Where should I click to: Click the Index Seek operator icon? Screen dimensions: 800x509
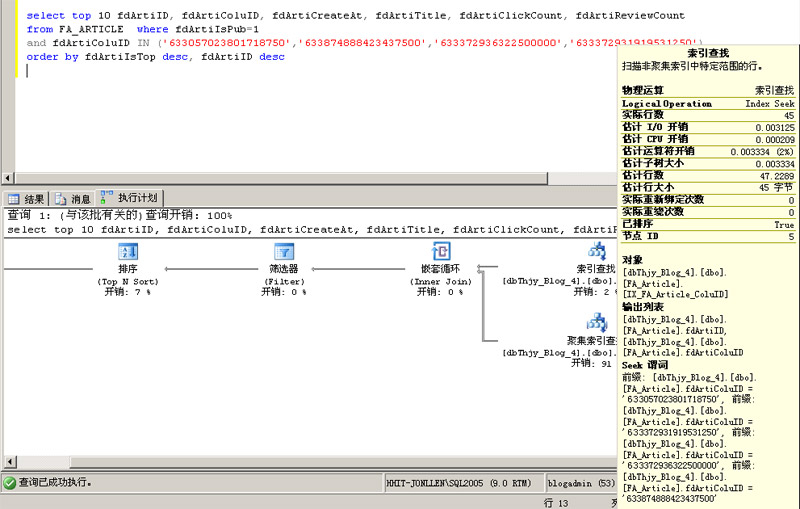pos(597,251)
